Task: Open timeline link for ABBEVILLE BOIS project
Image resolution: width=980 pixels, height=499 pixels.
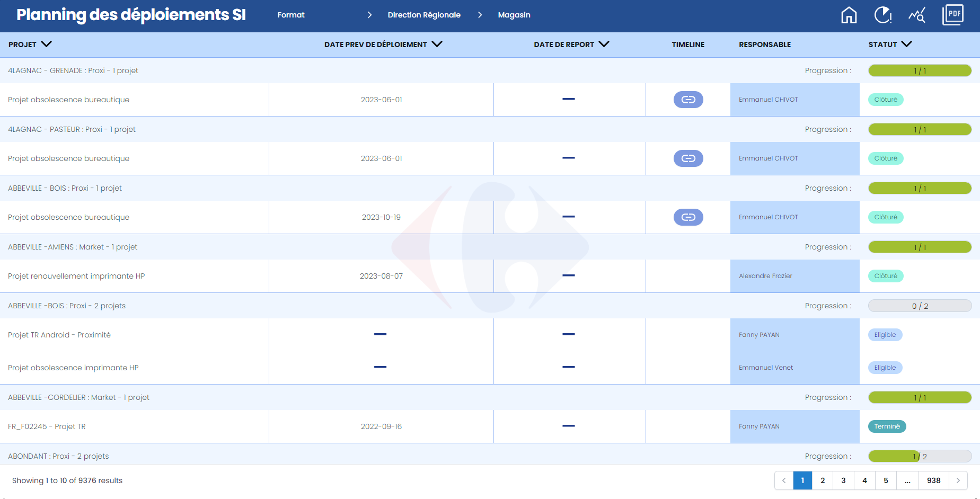Action: click(x=688, y=217)
